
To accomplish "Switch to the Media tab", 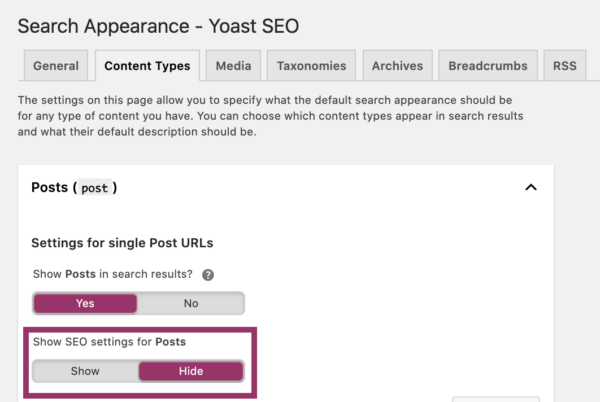I will pos(233,66).
